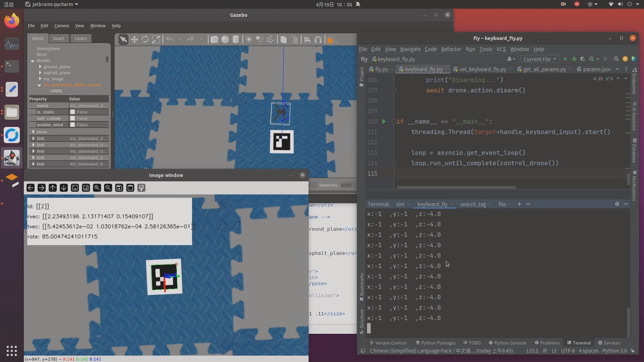Switch to the Insert tab in Gazebo

click(58, 38)
